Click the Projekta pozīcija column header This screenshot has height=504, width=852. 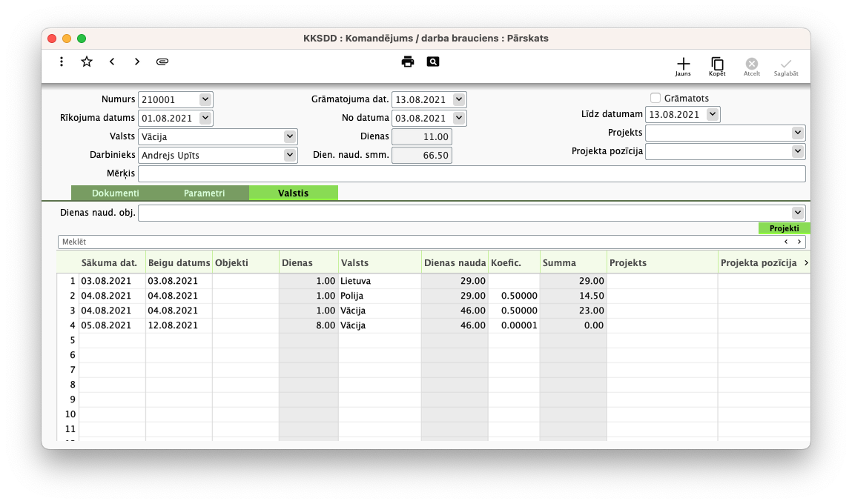759,263
